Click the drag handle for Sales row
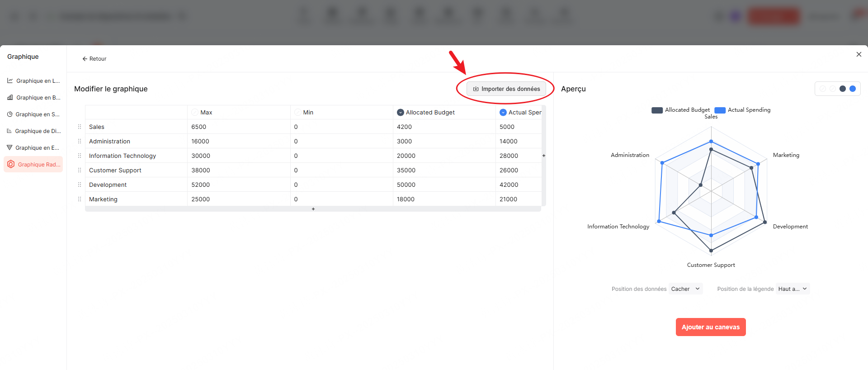 pyautogui.click(x=80, y=127)
